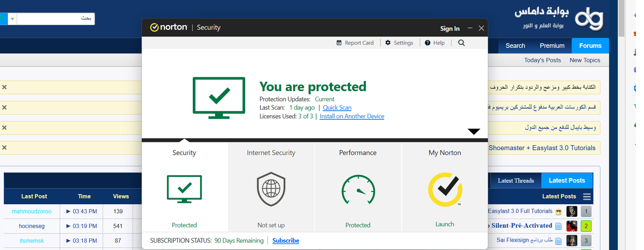Click Sign In in the Norton window
This screenshot has height=250, width=644.
(450, 29)
